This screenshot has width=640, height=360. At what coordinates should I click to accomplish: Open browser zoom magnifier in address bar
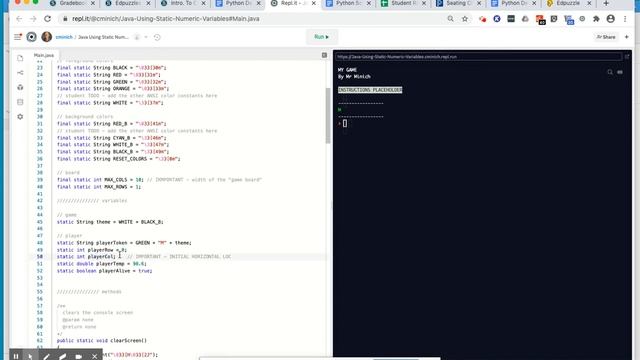tap(450, 19)
